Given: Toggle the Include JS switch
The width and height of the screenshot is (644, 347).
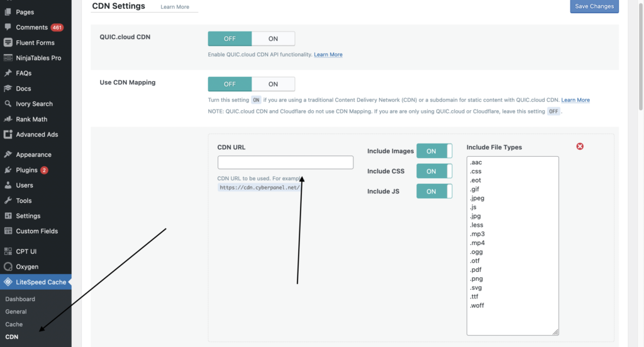Looking at the screenshot, I should pos(434,191).
